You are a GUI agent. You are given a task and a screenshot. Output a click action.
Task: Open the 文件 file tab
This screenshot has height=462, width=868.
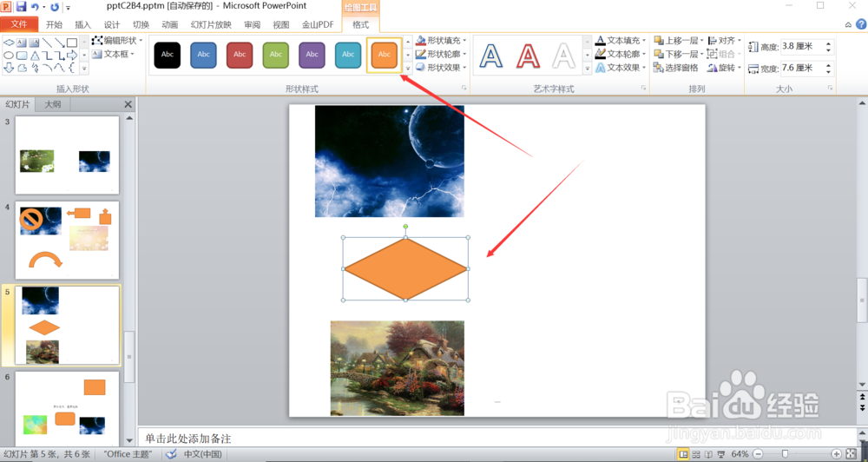pyautogui.click(x=19, y=23)
